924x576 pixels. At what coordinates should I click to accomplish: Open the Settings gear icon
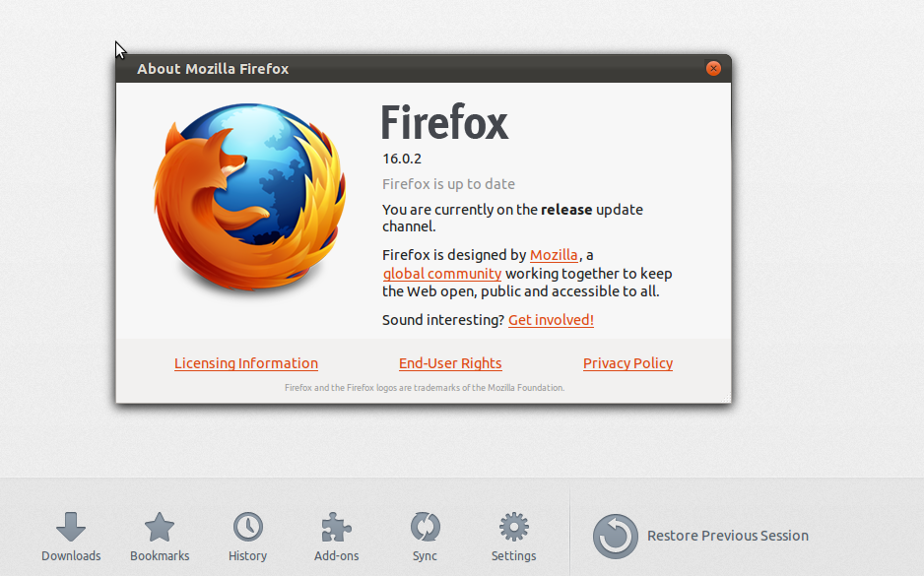point(514,527)
